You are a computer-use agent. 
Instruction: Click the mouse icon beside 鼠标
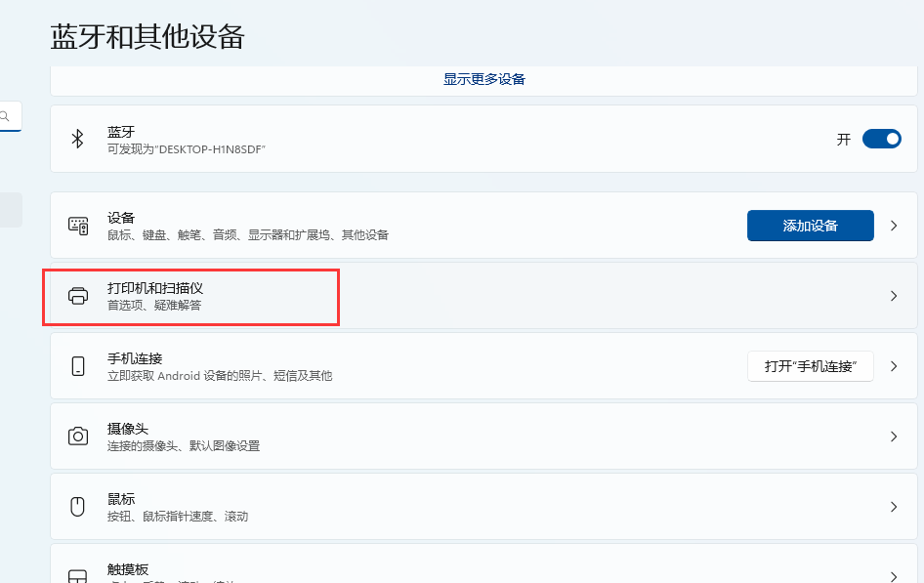coord(78,507)
